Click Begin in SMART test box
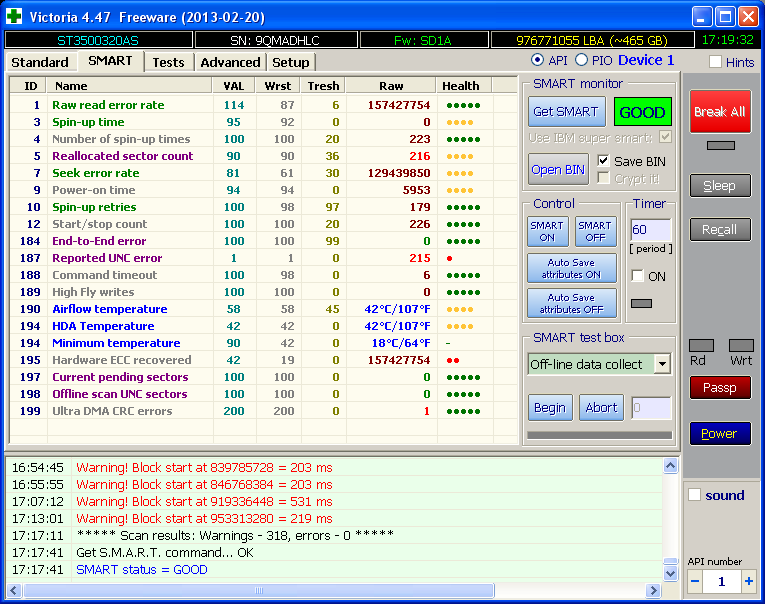Screen dimensions: 765x604 click(x=550, y=407)
